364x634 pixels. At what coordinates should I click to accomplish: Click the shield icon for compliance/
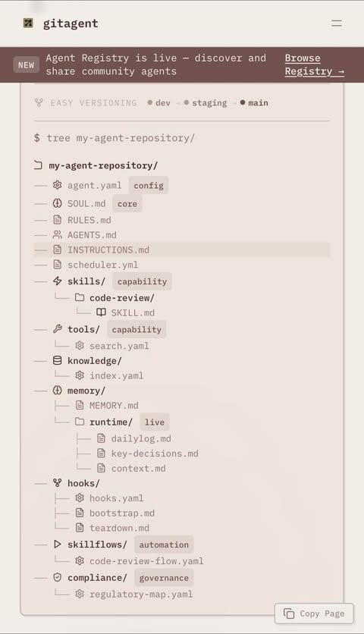(58, 577)
